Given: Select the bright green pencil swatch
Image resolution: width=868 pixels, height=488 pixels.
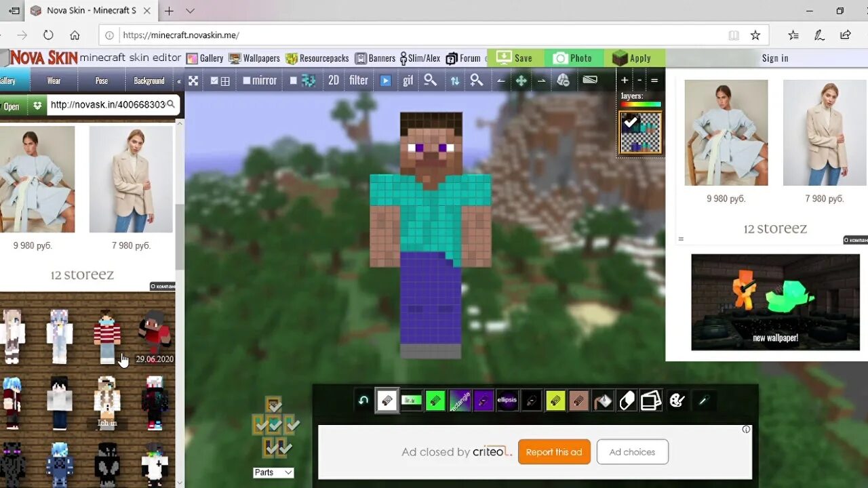Looking at the screenshot, I should click(x=435, y=401).
